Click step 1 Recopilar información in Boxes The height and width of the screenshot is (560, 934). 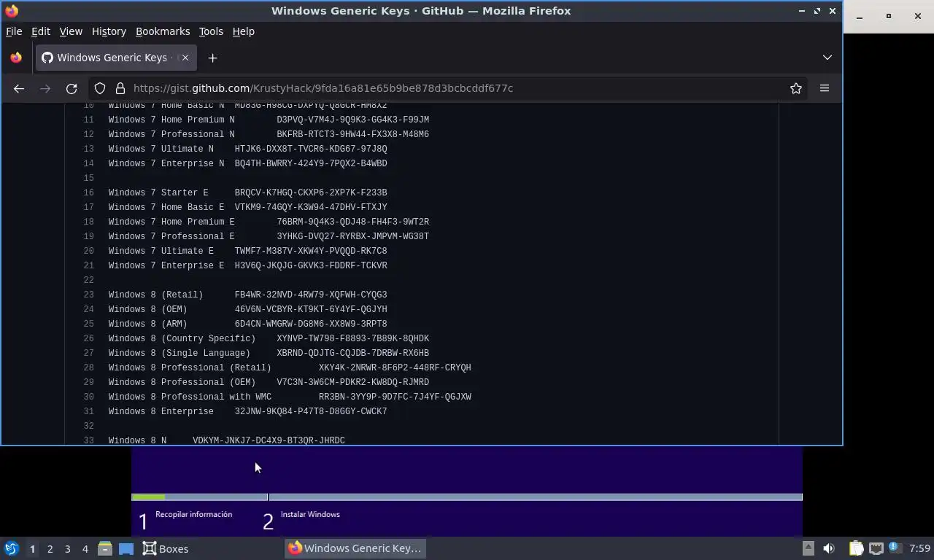pyautogui.click(x=186, y=521)
